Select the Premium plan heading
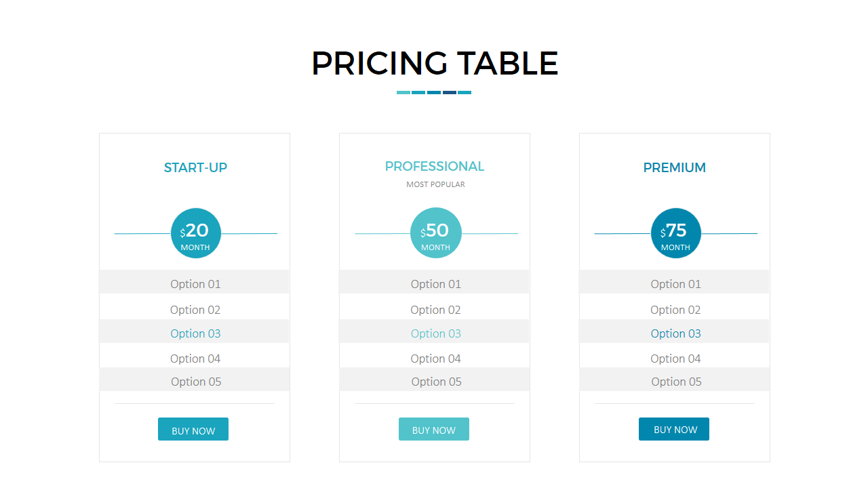The height and width of the screenshot is (488, 868). click(675, 167)
